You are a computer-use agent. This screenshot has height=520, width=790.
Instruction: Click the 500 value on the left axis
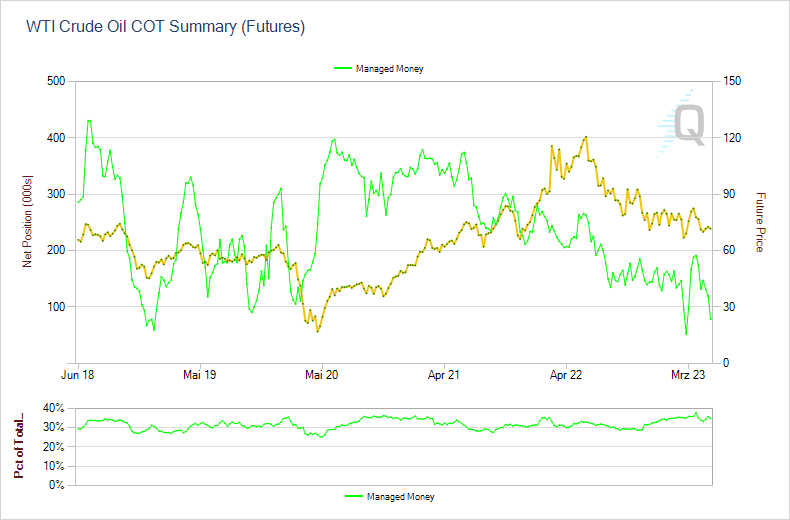click(x=56, y=81)
